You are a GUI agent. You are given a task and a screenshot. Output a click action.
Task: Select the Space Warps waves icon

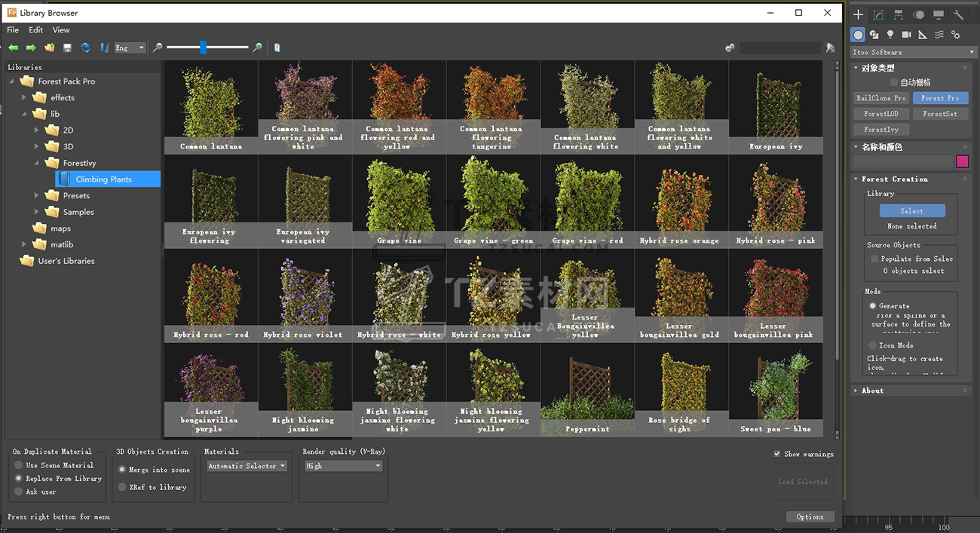click(x=939, y=35)
